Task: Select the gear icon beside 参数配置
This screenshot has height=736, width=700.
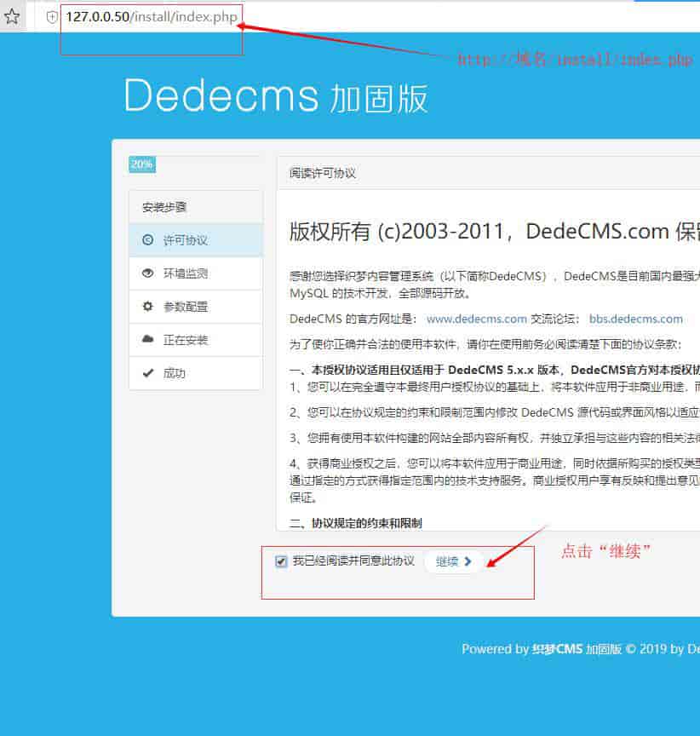Action: pos(147,306)
